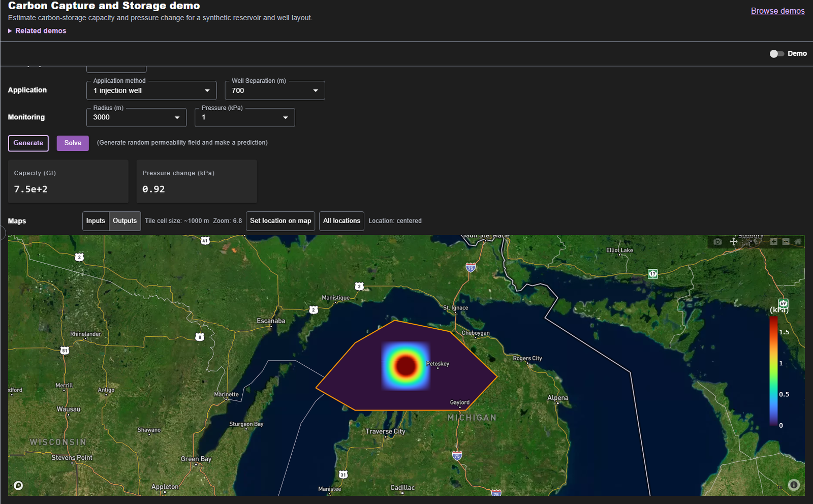This screenshot has height=504, width=813.
Task: Click the Rogers City map label
Action: point(527,358)
